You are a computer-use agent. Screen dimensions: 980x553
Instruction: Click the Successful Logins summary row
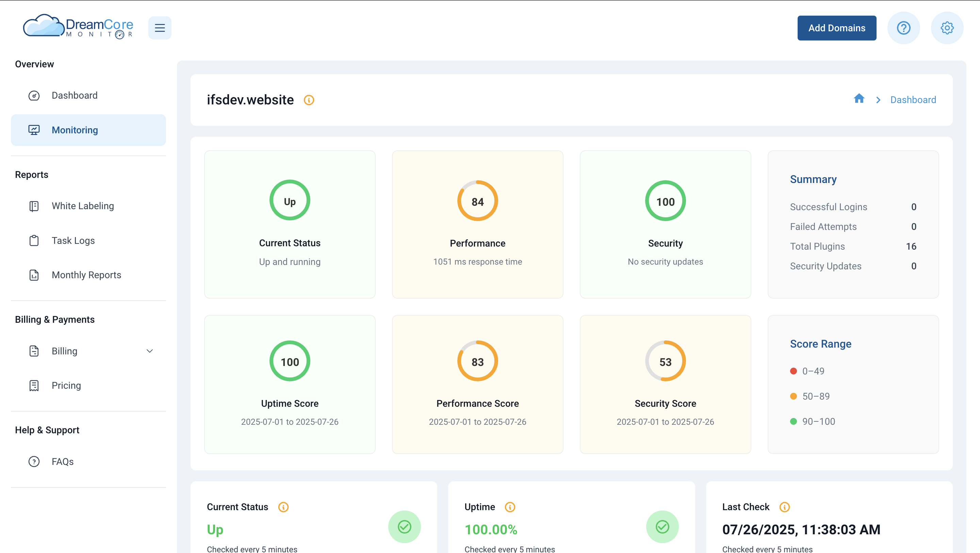[x=853, y=207]
